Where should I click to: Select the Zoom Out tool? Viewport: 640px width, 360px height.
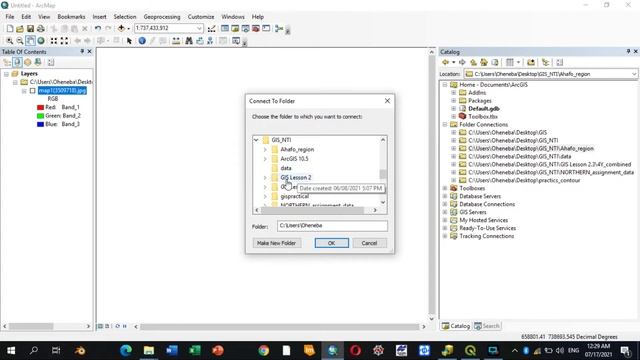(x=20, y=41)
